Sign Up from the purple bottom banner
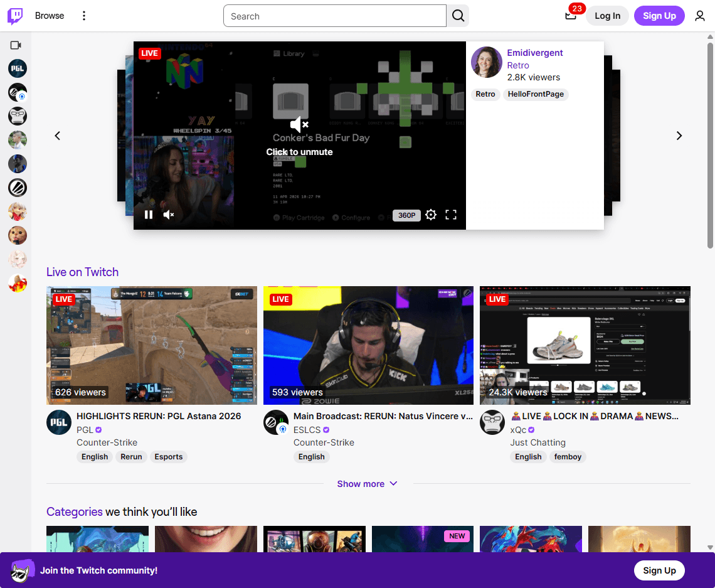Viewport: 715px width, 588px height. pos(659,570)
